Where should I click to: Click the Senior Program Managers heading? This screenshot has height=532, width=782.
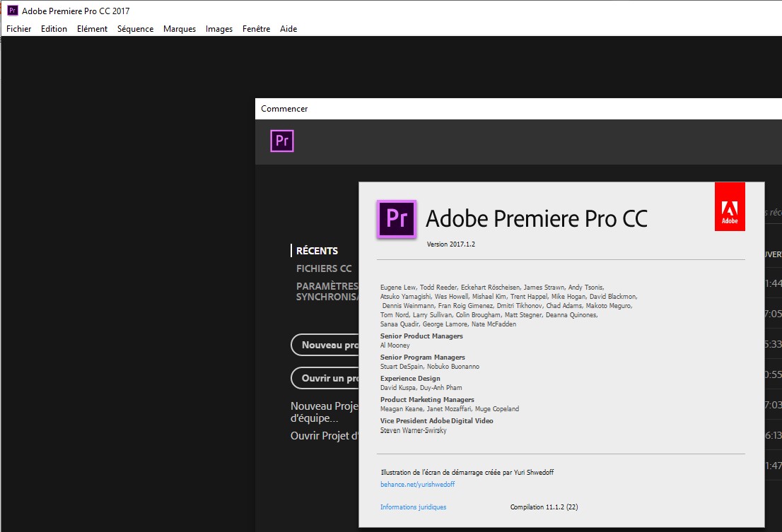click(422, 357)
